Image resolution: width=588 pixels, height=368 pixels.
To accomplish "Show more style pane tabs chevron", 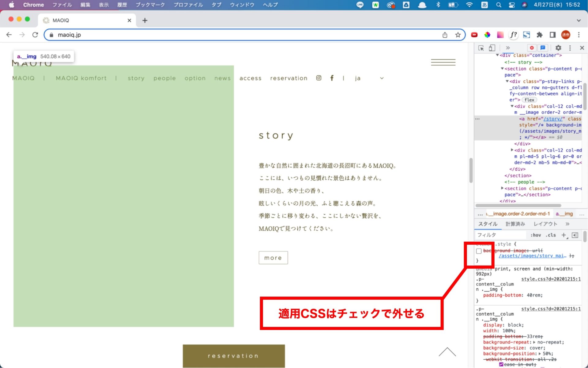I will 567,224.
